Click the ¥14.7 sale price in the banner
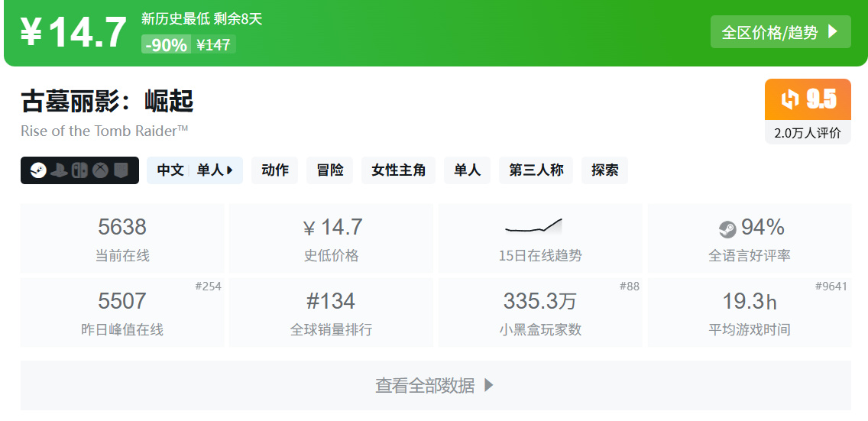This screenshot has height=421, width=868. point(73,33)
